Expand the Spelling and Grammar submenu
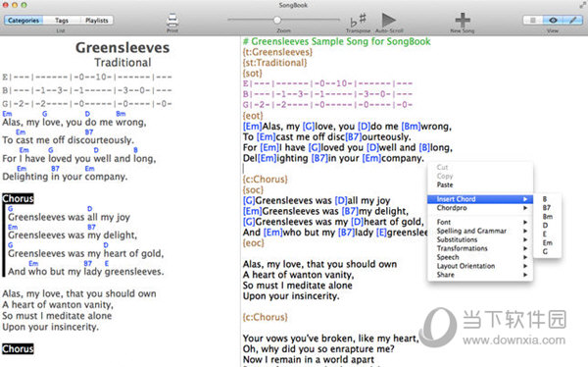 point(480,231)
